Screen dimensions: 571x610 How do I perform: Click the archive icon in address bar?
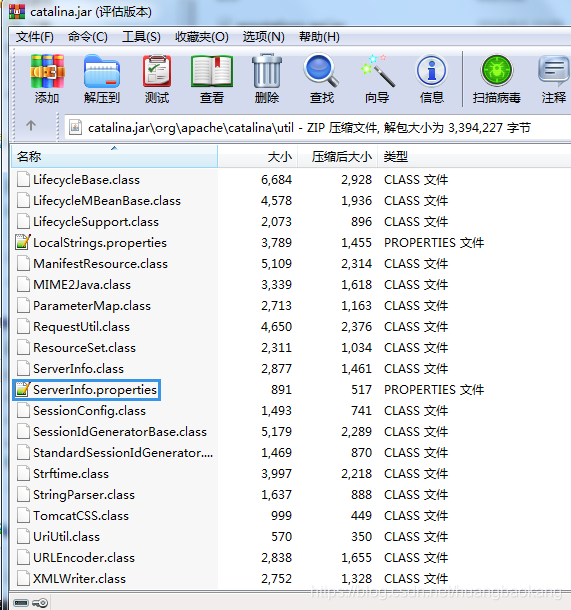click(x=75, y=127)
